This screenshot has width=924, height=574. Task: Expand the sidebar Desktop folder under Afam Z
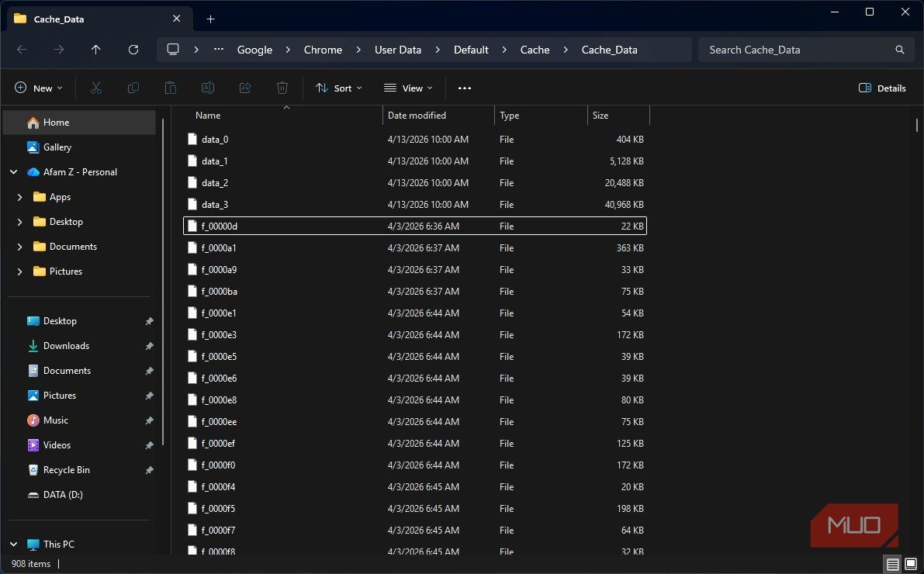(19, 222)
